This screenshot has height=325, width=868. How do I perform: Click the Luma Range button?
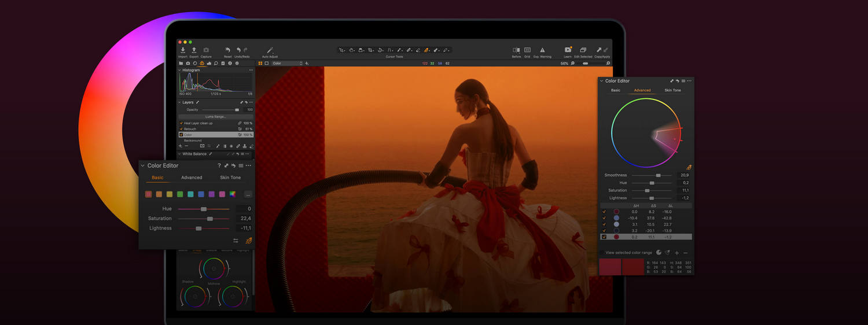215,116
